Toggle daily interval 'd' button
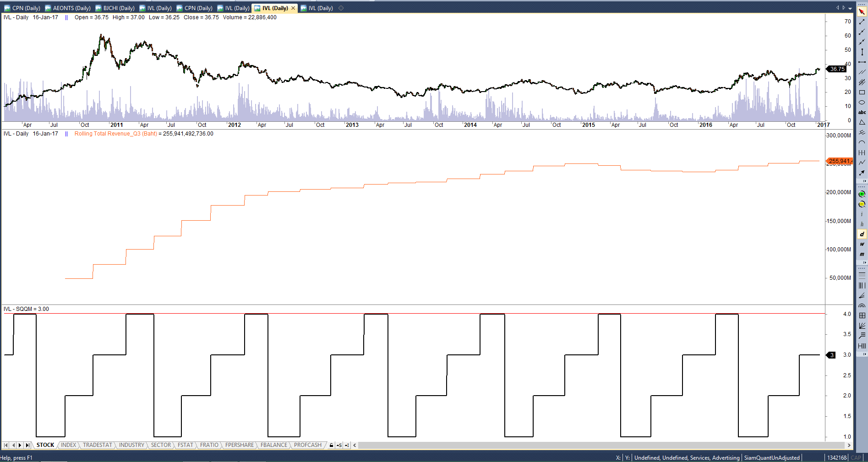The image size is (868, 462). [862, 234]
